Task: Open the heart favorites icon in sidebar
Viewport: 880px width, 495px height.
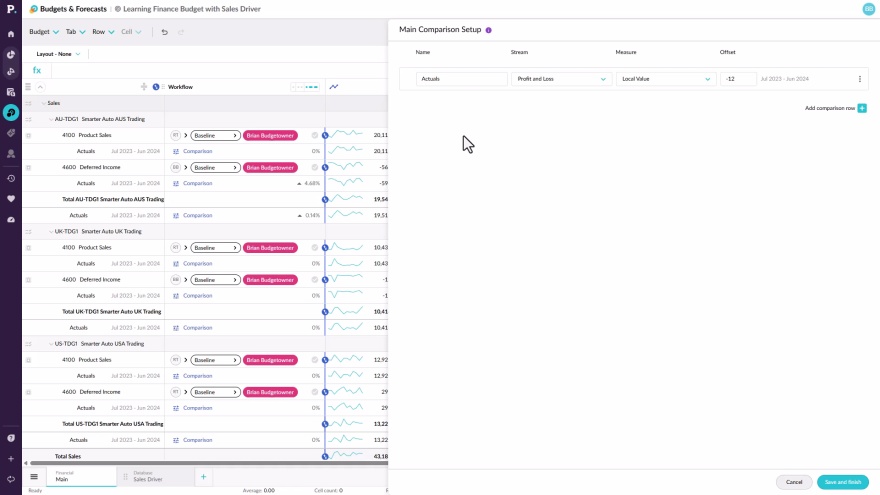Action: coord(11,199)
